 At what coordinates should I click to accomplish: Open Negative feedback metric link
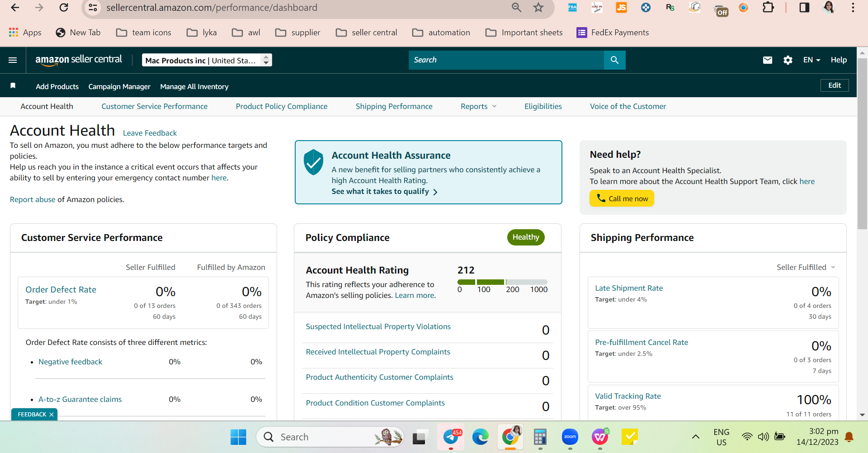click(x=71, y=362)
